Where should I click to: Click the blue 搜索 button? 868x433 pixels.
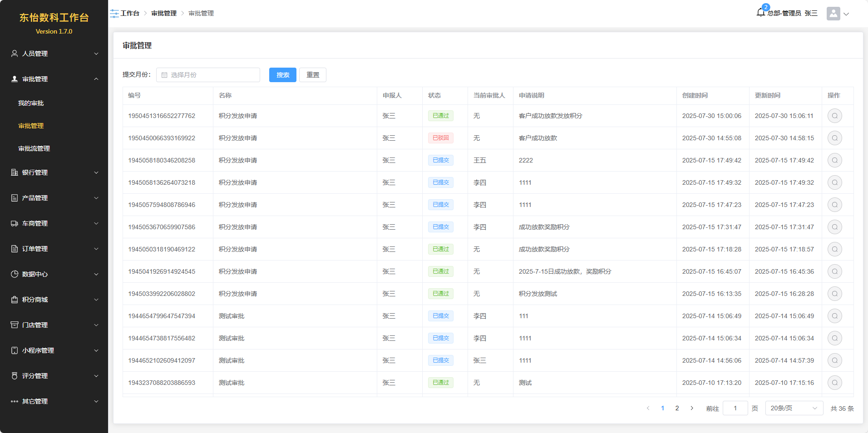coord(282,75)
